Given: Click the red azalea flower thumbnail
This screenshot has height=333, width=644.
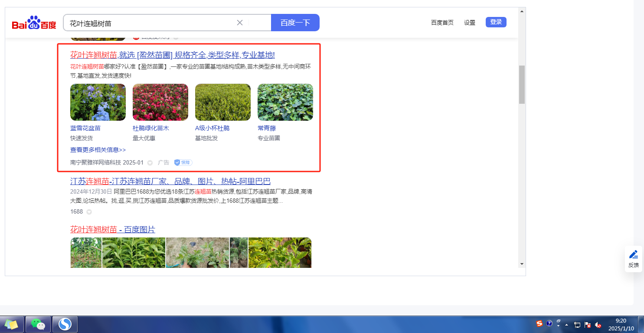Looking at the screenshot, I should pyautogui.click(x=160, y=102).
